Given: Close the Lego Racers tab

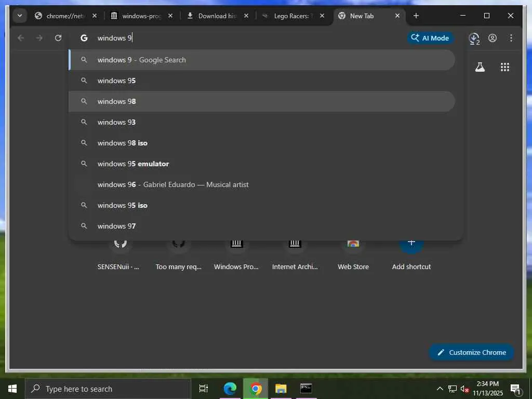Looking at the screenshot, I should click(x=322, y=16).
